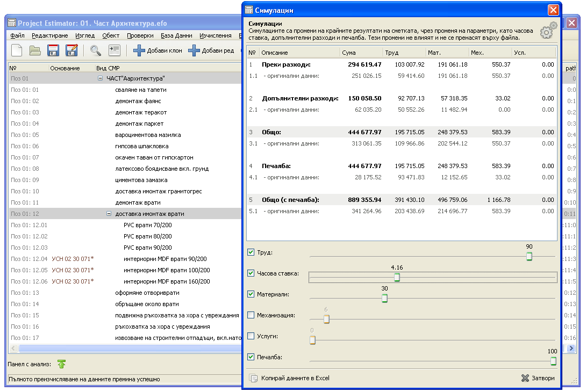The image size is (586, 392).
Task: Collapse the ЧАСТ "Архитектура" tree node
Action: (x=100, y=78)
